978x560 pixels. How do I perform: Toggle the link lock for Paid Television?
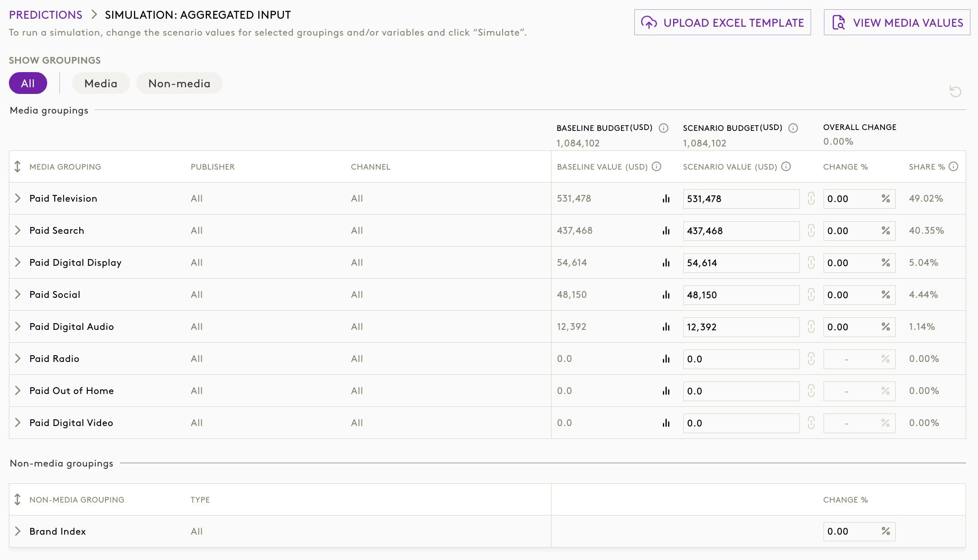[811, 199]
